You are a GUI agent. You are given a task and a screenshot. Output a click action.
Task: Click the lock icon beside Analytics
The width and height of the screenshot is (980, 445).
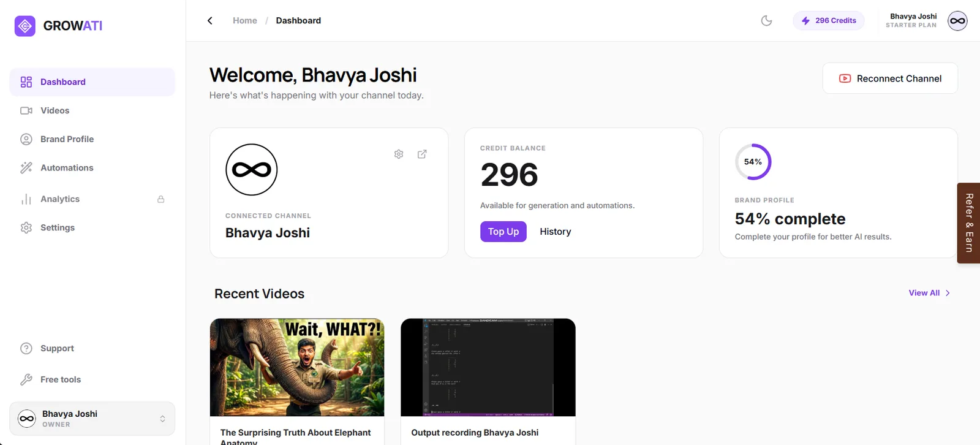coord(161,199)
